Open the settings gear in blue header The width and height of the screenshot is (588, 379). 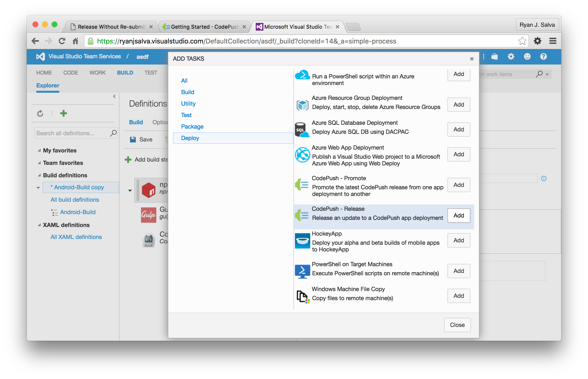click(x=511, y=57)
